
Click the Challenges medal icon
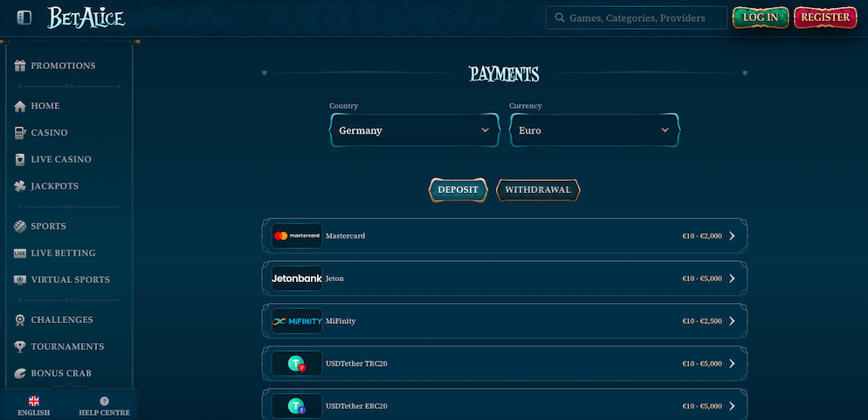tap(20, 320)
